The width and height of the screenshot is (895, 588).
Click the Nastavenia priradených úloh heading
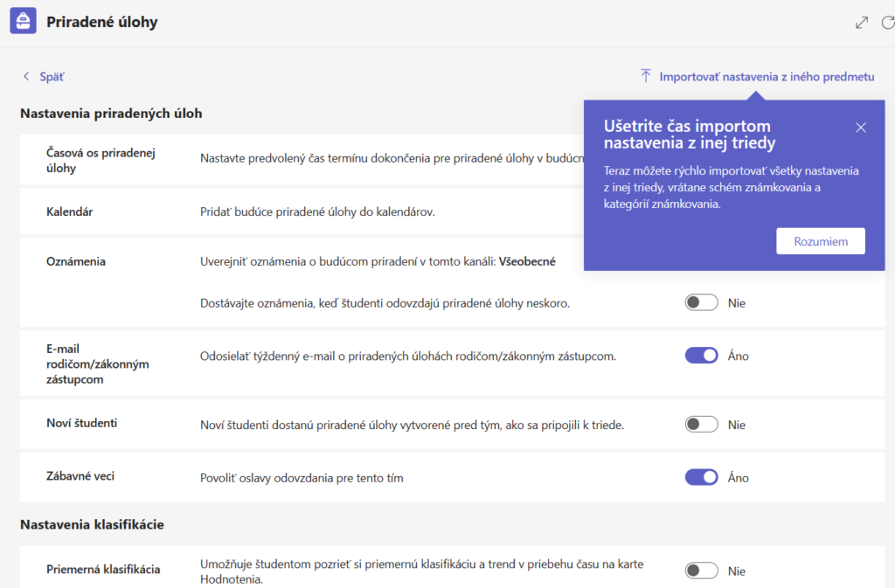(x=111, y=114)
